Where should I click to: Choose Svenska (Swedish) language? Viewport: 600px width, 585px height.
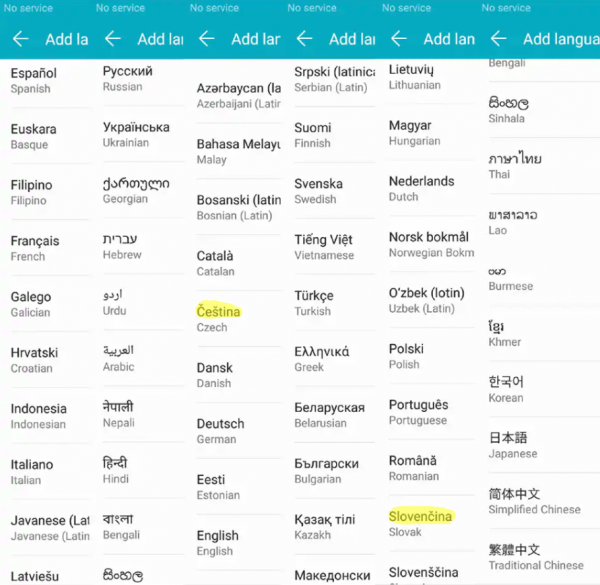[318, 191]
